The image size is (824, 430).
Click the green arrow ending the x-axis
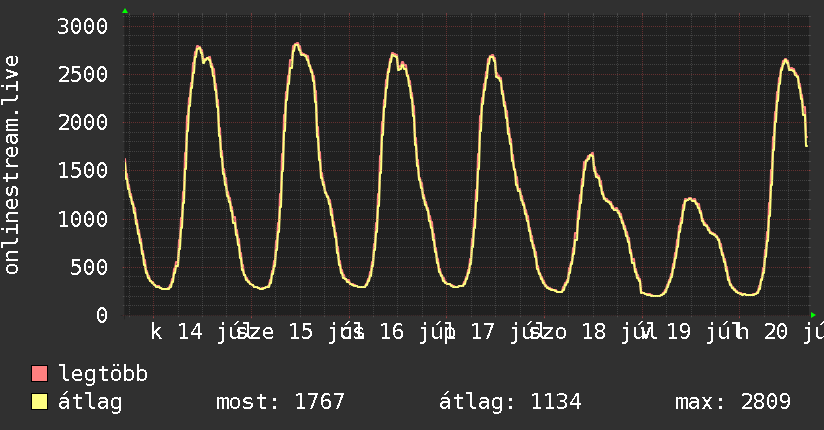(813, 315)
